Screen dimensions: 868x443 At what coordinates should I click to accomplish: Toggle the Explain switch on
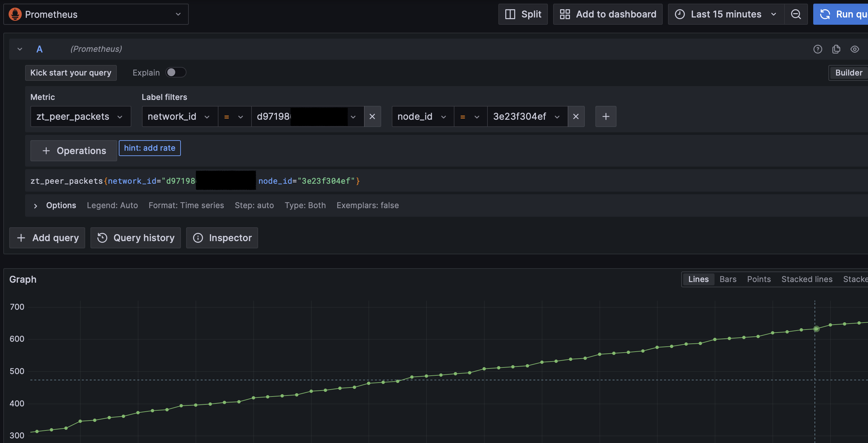coord(176,73)
